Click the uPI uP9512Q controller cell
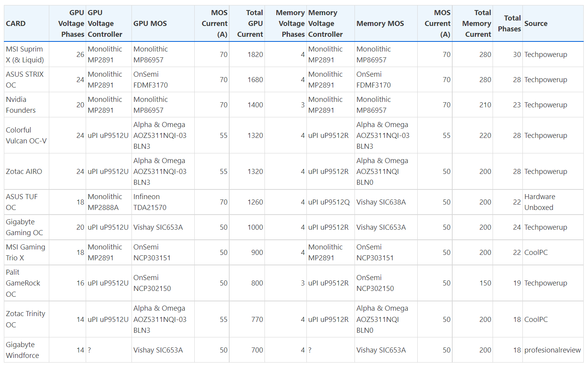Viewport: 588px width, 368px height. (x=329, y=202)
